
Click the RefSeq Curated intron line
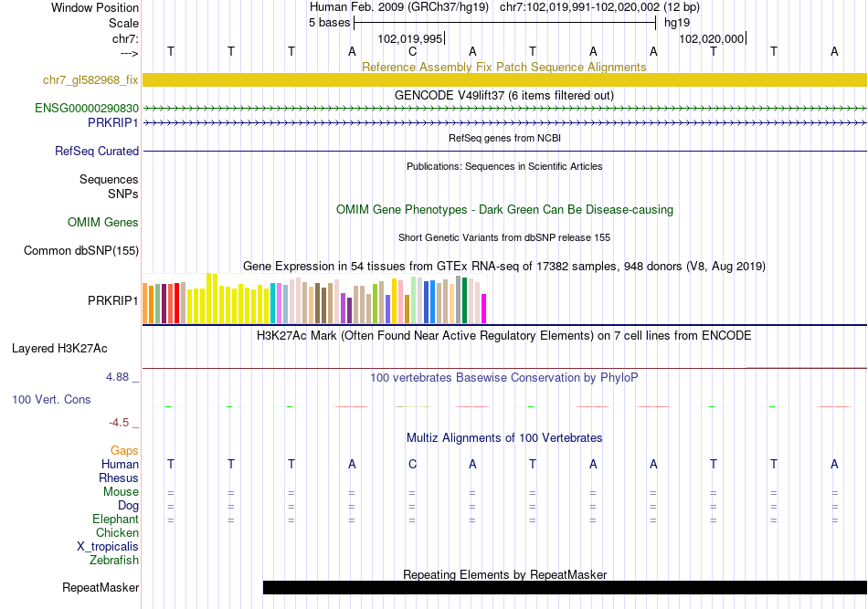point(505,151)
